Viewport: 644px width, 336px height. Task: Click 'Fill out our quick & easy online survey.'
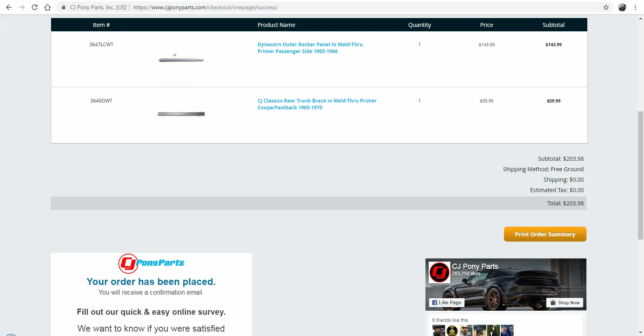pos(151,312)
